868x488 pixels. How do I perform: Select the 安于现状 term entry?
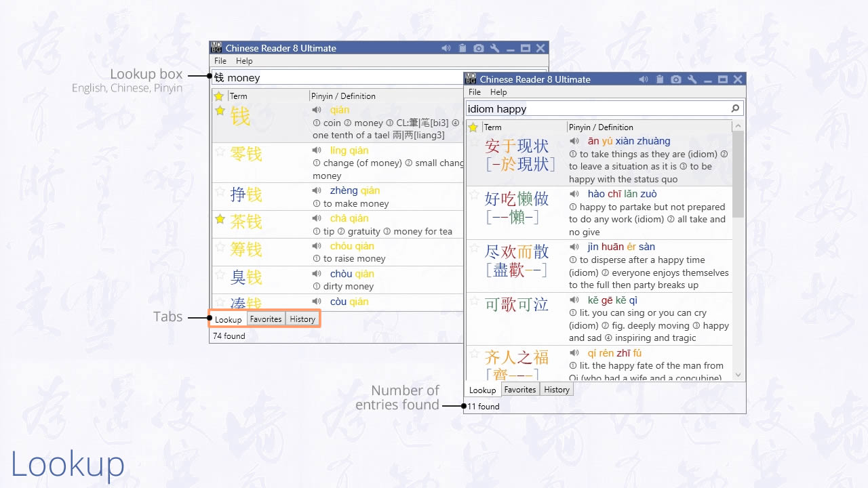point(520,155)
